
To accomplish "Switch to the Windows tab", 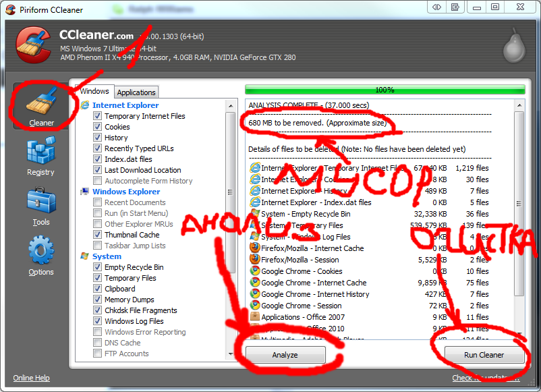I will pos(94,91).
